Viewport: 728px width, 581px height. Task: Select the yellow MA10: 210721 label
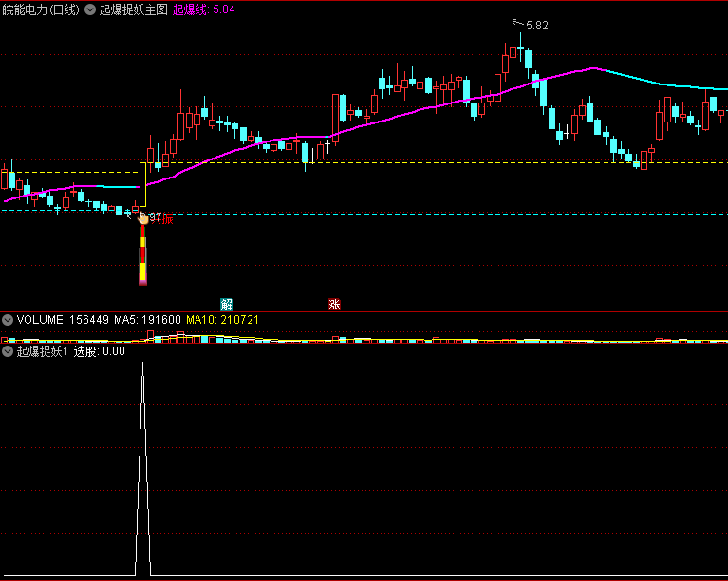click(222, 320)
